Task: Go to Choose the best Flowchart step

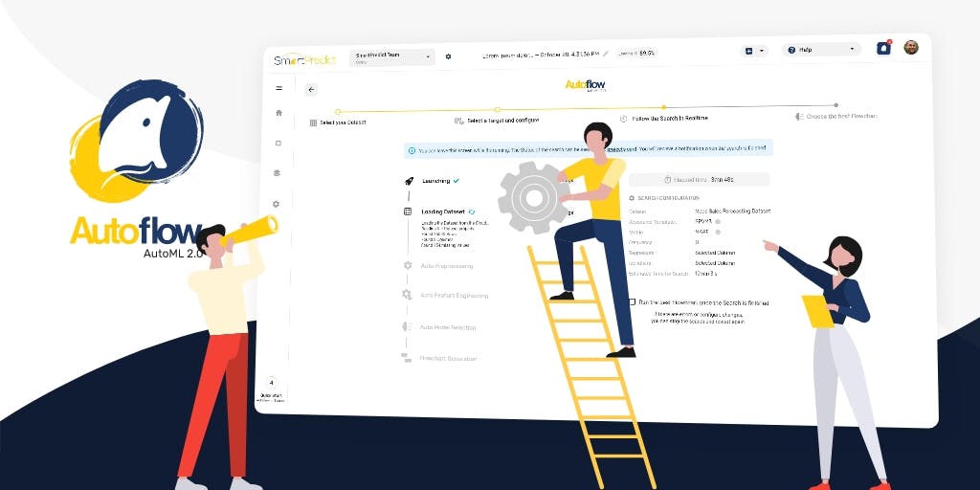Action: pyautogui.click(x=836, y=116)
